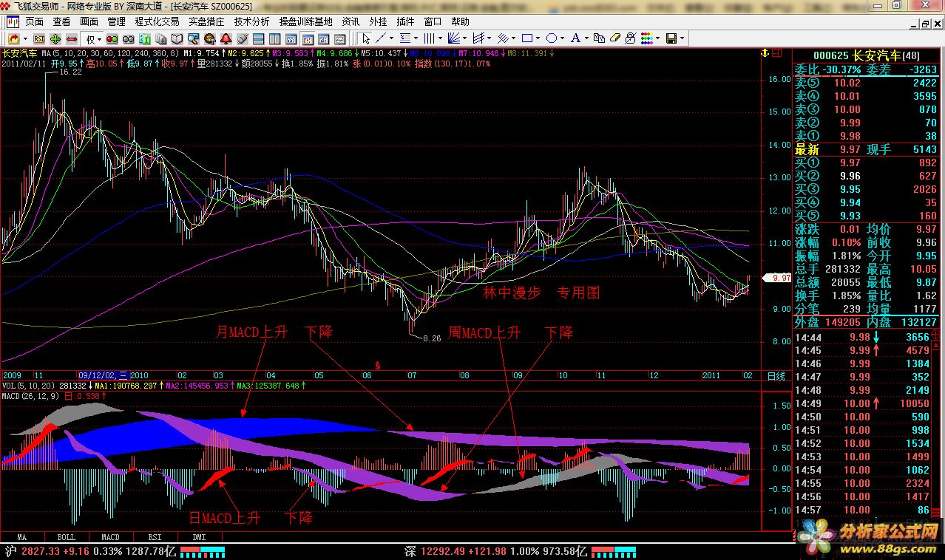Click the yellow anchor icon above price axis
This screenshot has height=560, width=945.
[764, 53]
